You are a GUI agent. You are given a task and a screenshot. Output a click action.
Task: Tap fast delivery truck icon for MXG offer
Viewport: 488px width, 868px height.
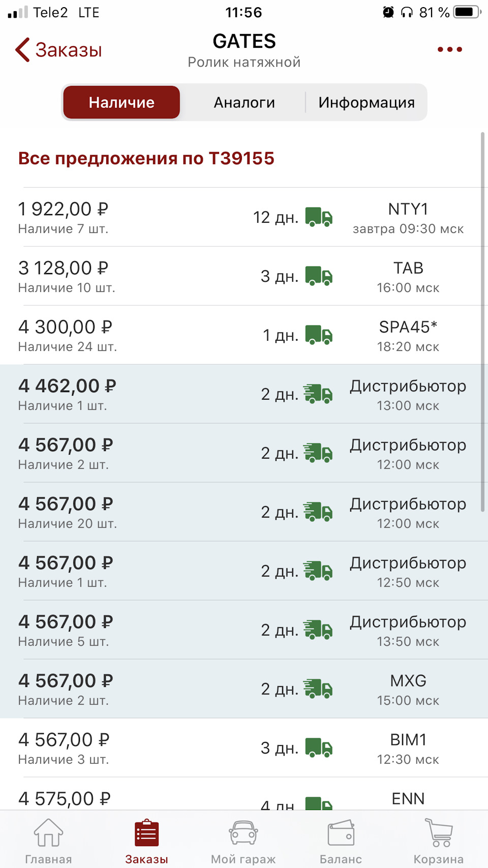tap(318, 689)
